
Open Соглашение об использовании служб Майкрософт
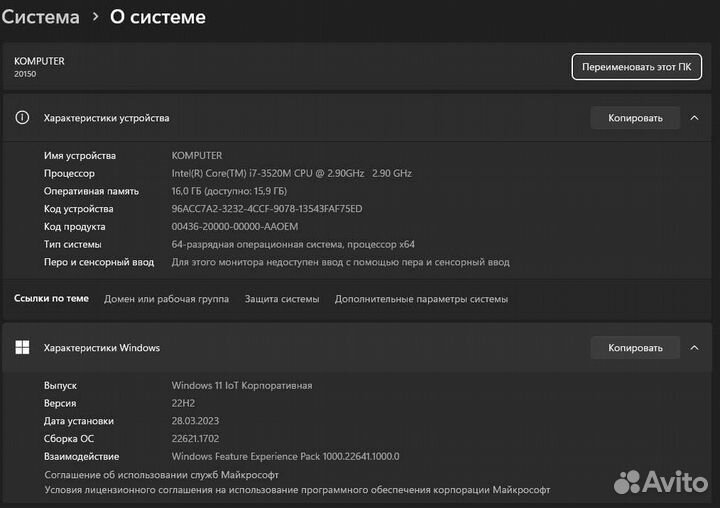click(x=162, y=474)
